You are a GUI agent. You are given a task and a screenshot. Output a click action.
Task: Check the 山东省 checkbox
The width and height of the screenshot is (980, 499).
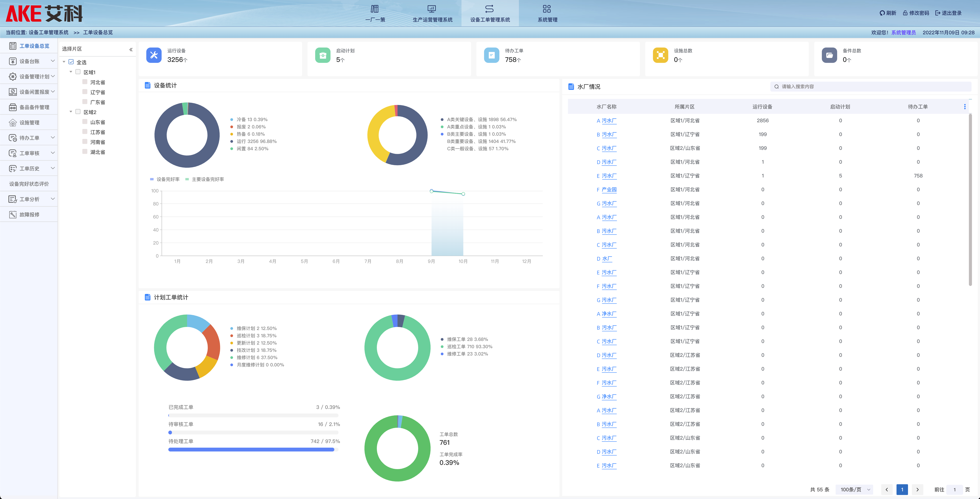click(x=85, y=122)
